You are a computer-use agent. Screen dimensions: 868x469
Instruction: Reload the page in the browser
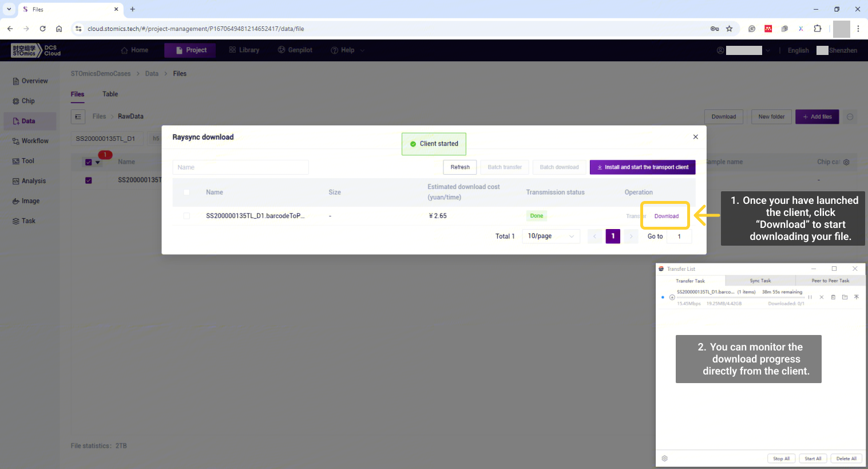click(x=42, y=29)
